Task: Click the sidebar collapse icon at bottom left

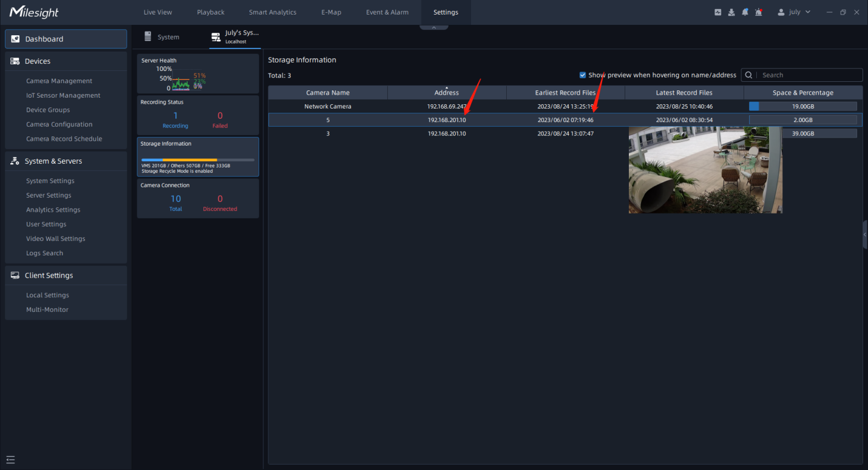Action: [10, 460]
